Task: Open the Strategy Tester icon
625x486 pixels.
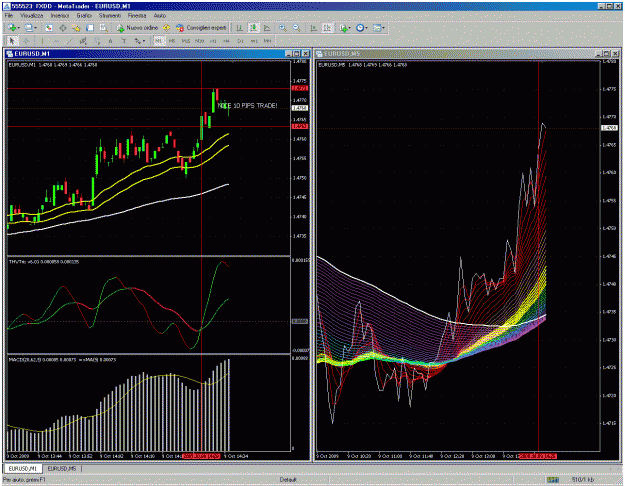Action: click(103, 28)
